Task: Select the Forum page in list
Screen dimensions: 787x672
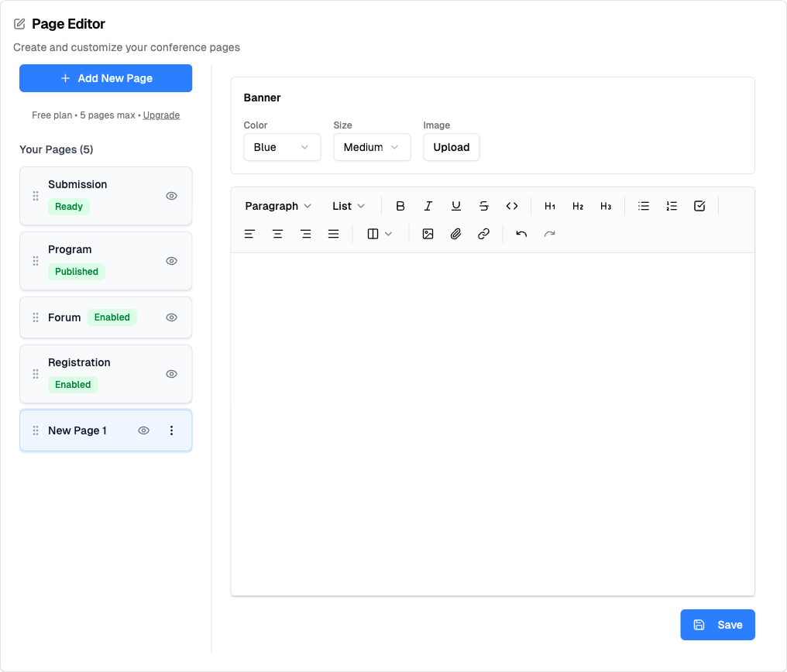Action: tap(65, 317)
